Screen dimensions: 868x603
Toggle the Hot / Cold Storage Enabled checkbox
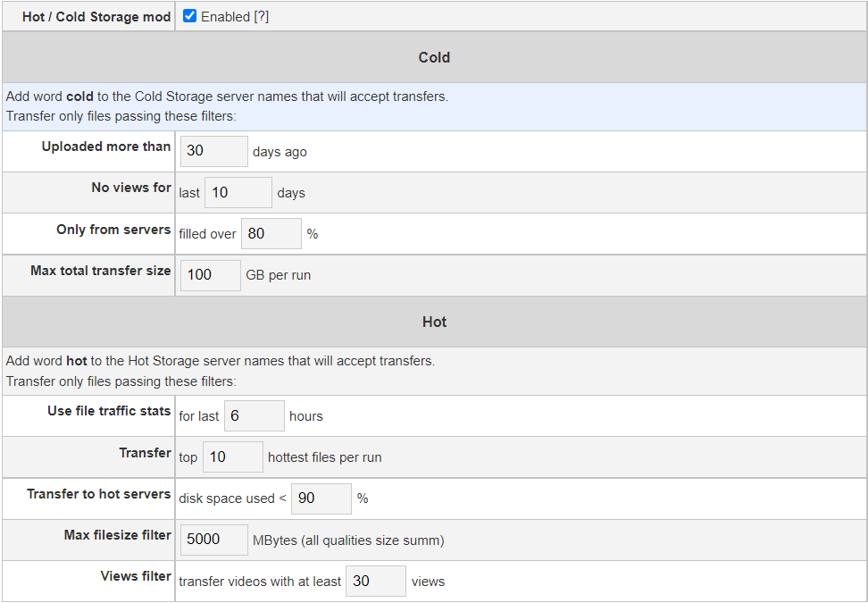(x=190, y=16)
